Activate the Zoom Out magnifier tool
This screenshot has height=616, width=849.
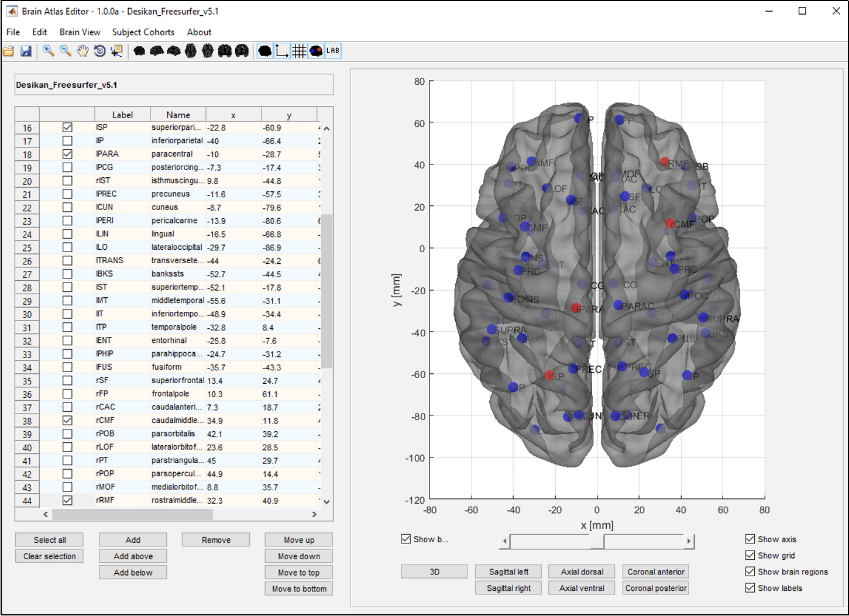66,51
